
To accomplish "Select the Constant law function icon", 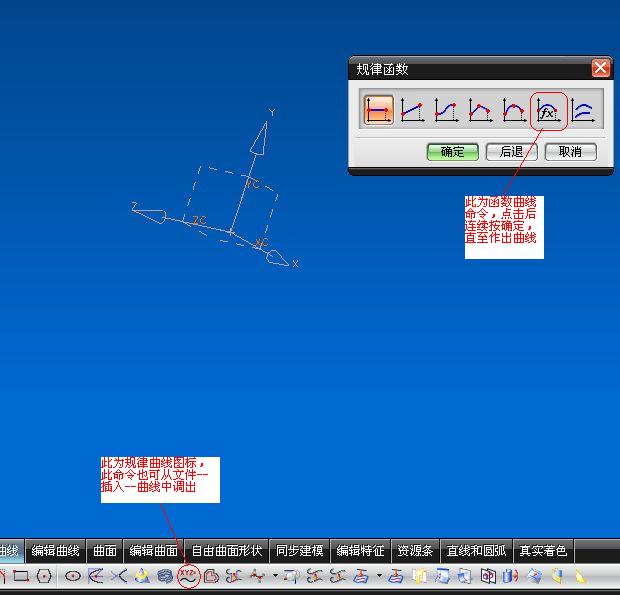I will pyautogui.click(x=378, y=110).
